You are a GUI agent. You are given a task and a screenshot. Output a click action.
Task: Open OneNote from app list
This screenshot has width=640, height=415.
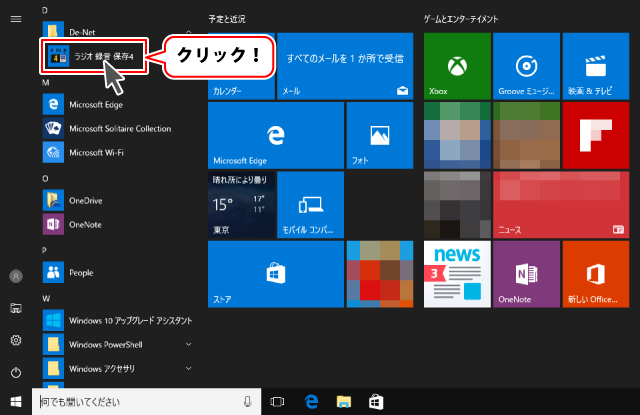(118, 224)
